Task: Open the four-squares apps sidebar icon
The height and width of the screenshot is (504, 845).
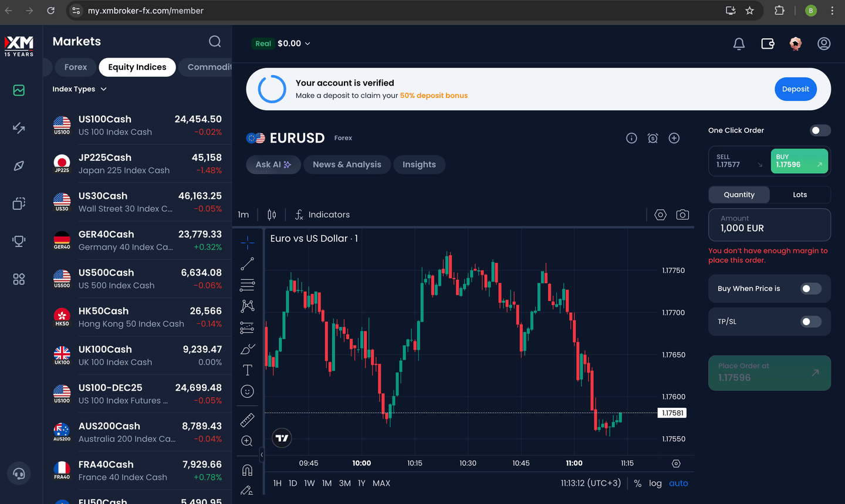Action: [x=19, y=279]
